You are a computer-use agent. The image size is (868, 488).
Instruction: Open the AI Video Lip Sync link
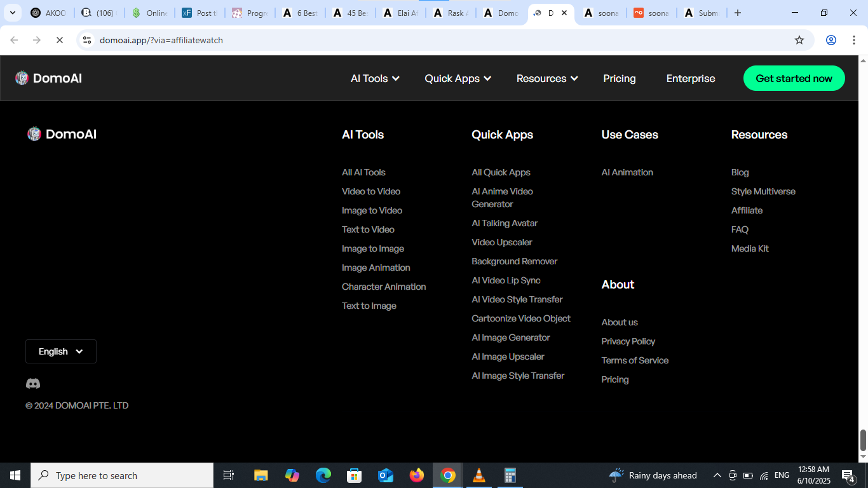pyautogui.click(x=506, y=280)
